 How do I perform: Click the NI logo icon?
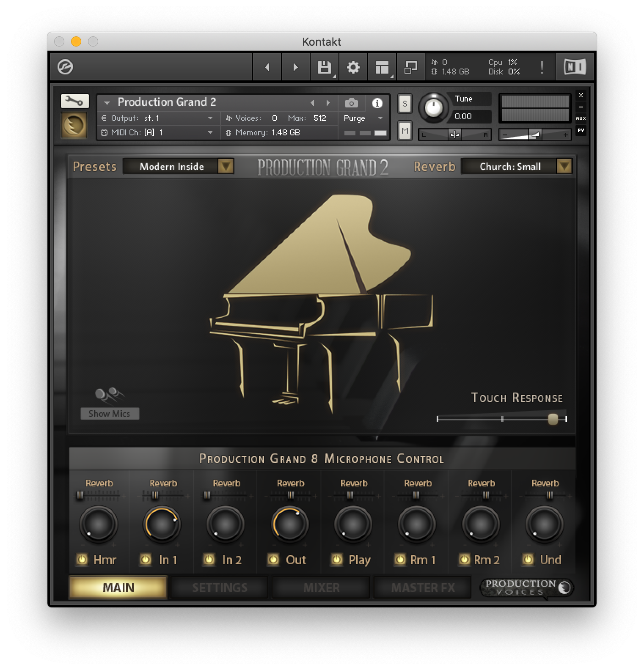tap(575, 67)
